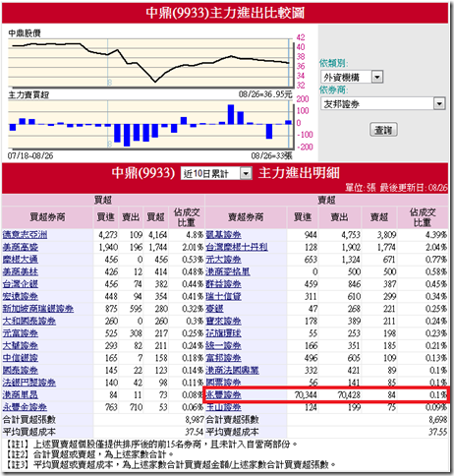The width and height of the screenshot is (454, 476).
Task: Open the 大和國泰證券 broker link
Action: click(29, 321)
